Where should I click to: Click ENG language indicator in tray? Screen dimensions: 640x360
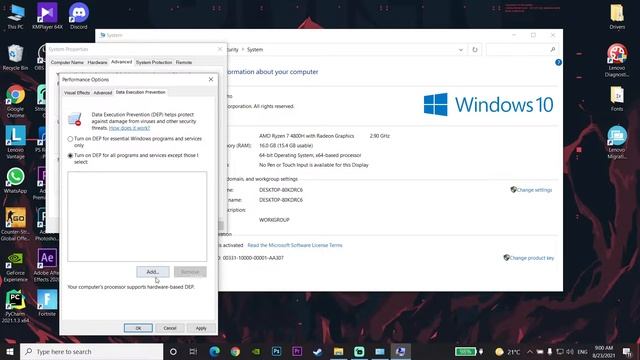(x=582, y=351)
